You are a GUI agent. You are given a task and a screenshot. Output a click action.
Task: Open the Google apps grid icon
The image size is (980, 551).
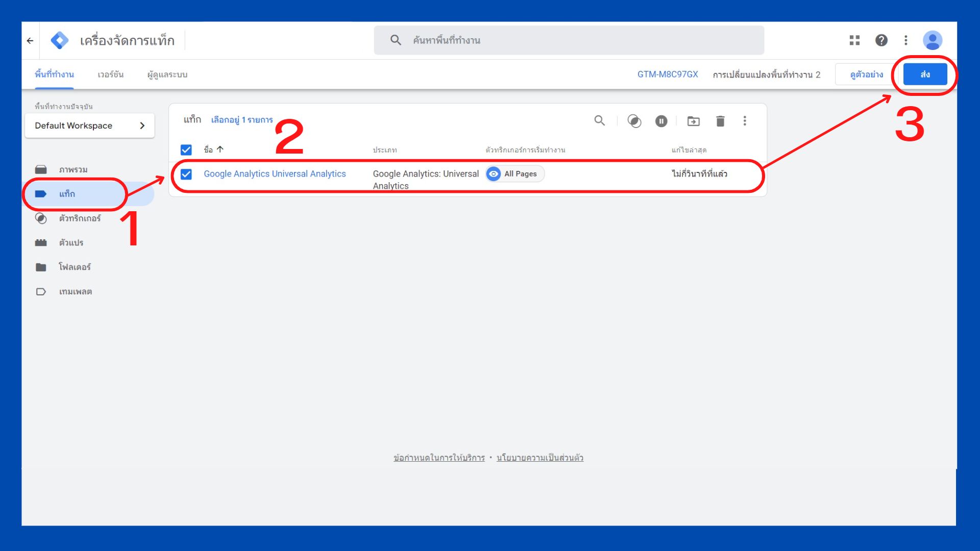pos(854,40)
